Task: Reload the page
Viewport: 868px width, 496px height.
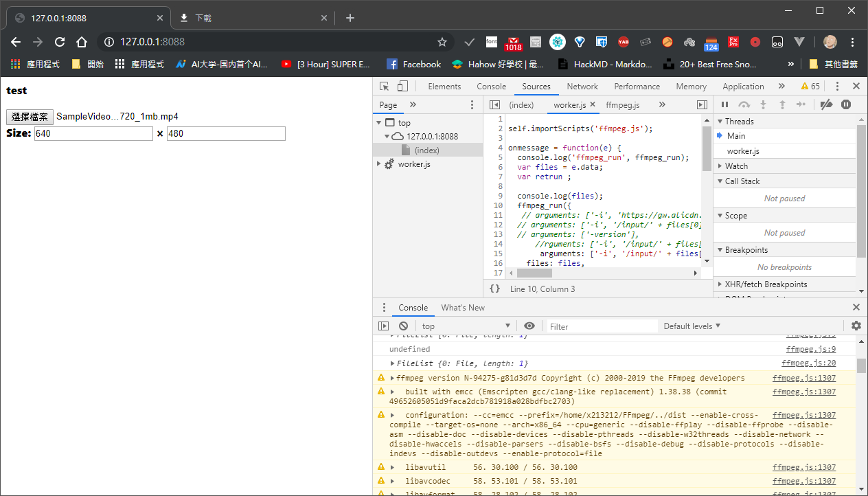Action: tap(60, 42)
